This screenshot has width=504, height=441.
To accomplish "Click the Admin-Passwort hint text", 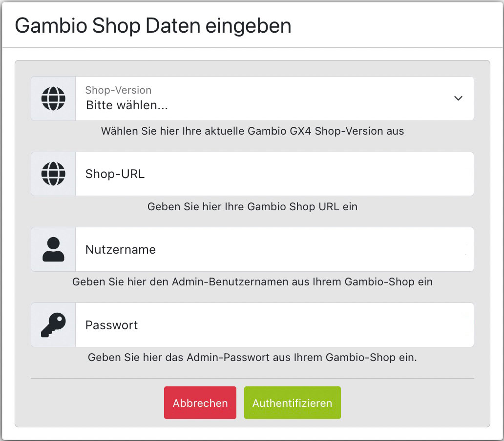I will 252,357.
